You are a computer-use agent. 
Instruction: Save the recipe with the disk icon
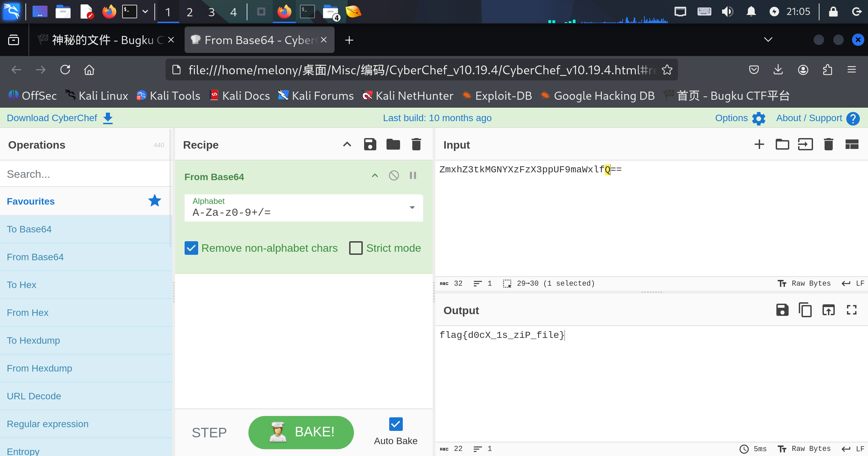(x=370, y=145)
